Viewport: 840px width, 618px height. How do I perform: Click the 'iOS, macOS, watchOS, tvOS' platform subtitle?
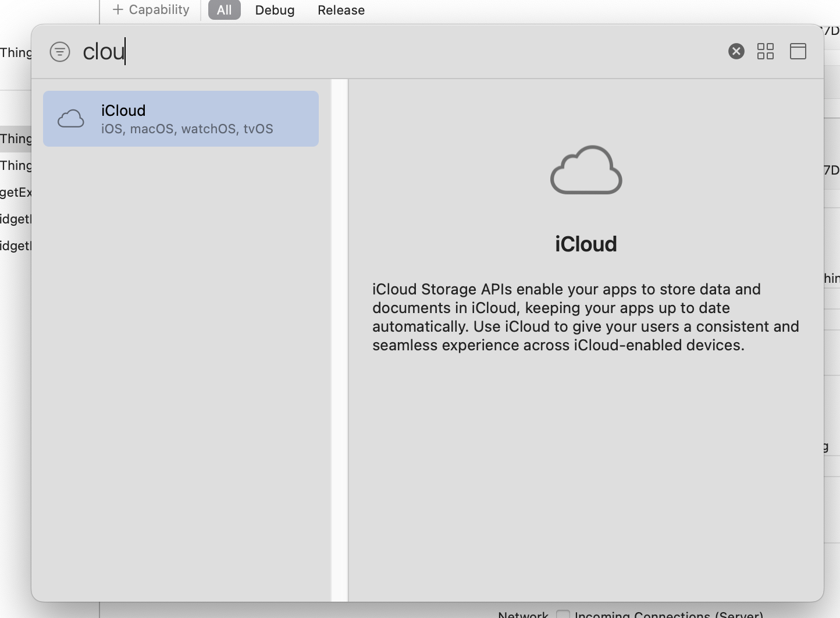pos(187,129)
